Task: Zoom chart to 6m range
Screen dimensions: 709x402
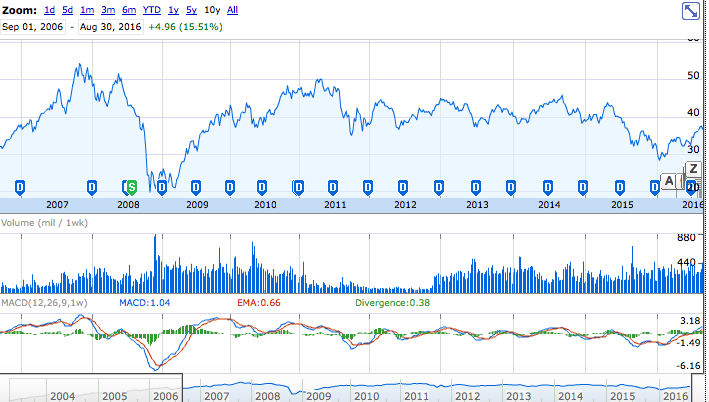Action: click(x=129, y=10)
